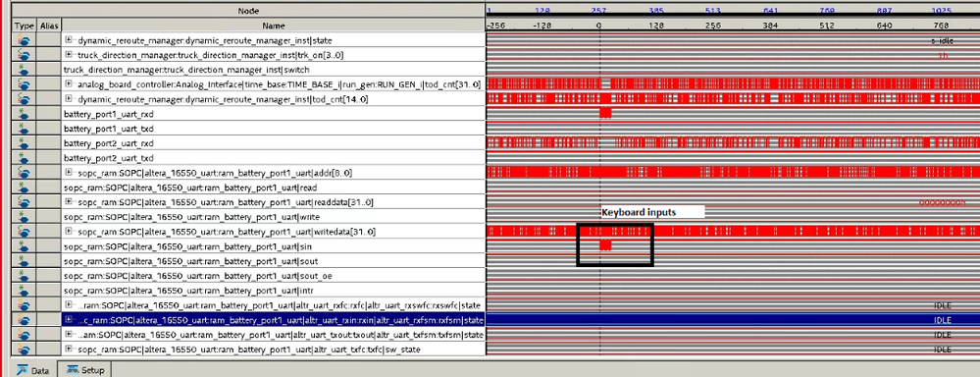Click the timeline ruler at sample 512
The image size is (980, 377).
click(828, 27)
